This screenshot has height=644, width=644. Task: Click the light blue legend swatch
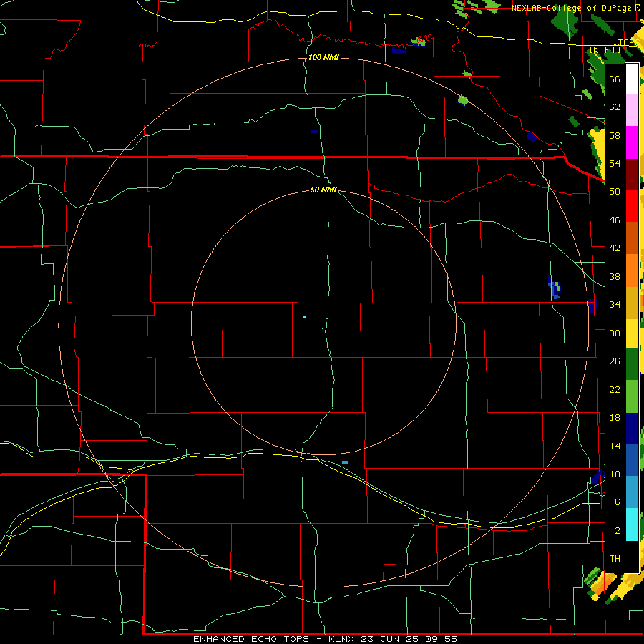tap(632, 492)
